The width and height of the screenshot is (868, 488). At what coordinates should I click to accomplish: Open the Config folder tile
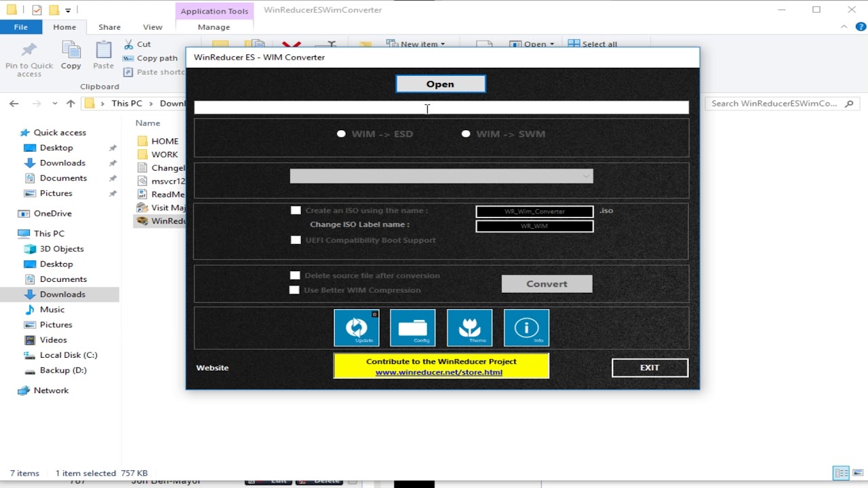point(412,327)
